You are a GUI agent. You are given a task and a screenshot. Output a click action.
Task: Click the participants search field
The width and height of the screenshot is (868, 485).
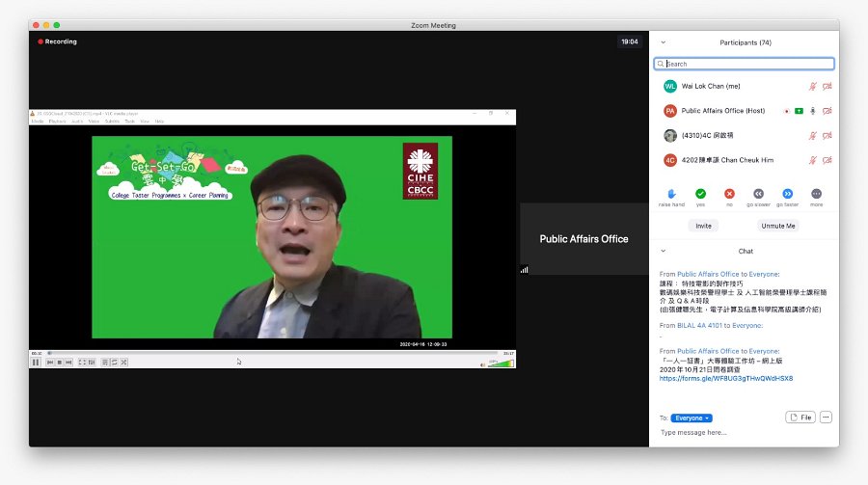tap(744, 64)
